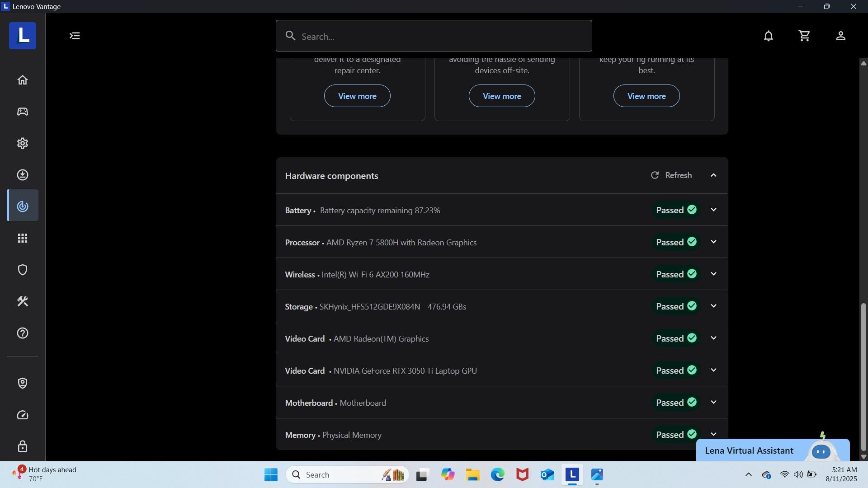Click the scrollbar up arrow
The height and width of the screenshot is (488, 868).
[863, 63]
